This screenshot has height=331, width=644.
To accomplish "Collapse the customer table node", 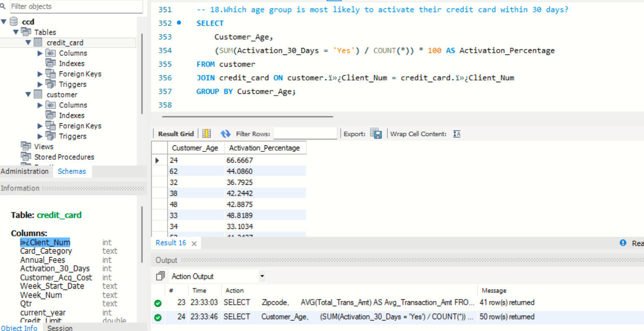I will 28,94.
